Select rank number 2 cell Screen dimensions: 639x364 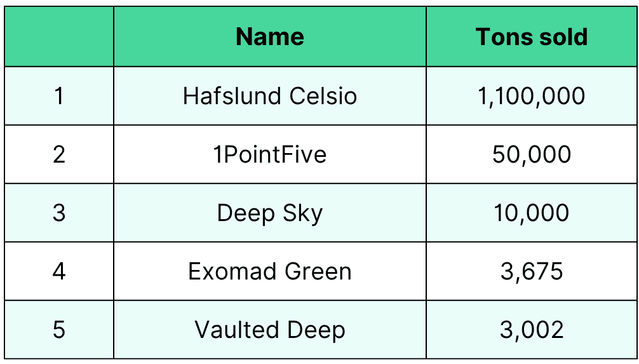click(x=59, y=154)
